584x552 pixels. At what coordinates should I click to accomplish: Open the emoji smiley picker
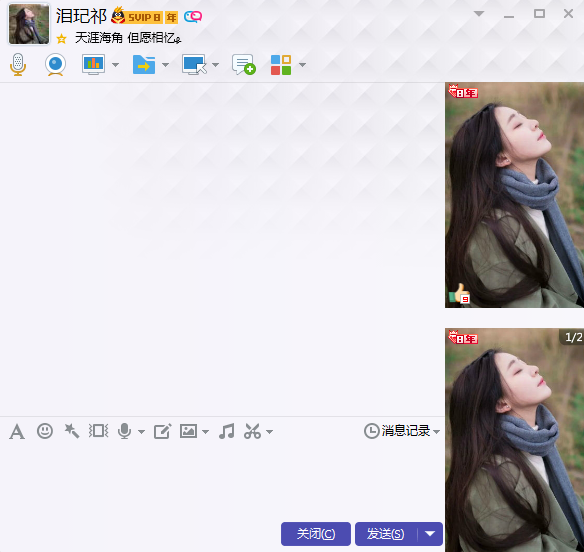45,431
